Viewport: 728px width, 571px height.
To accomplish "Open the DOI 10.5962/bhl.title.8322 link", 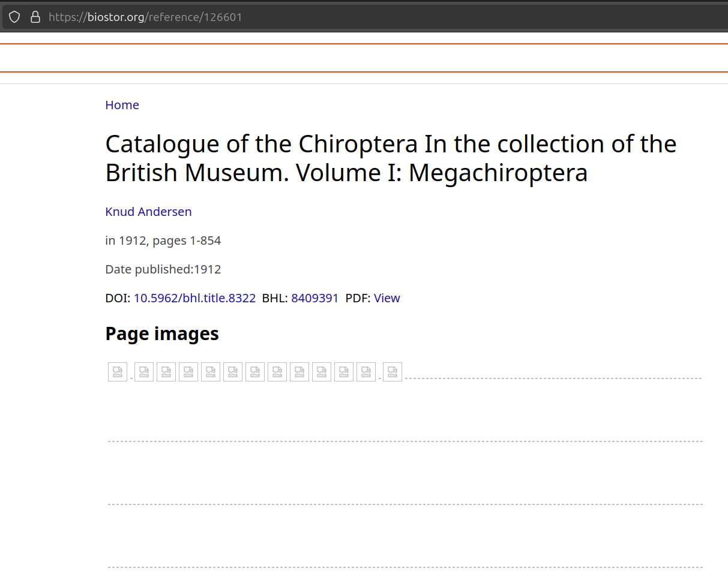I will point(194,298).
